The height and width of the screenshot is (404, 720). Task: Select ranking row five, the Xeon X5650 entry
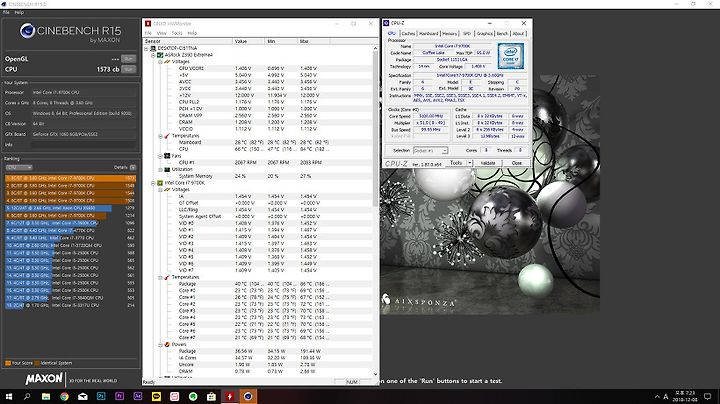click(70, 208)
